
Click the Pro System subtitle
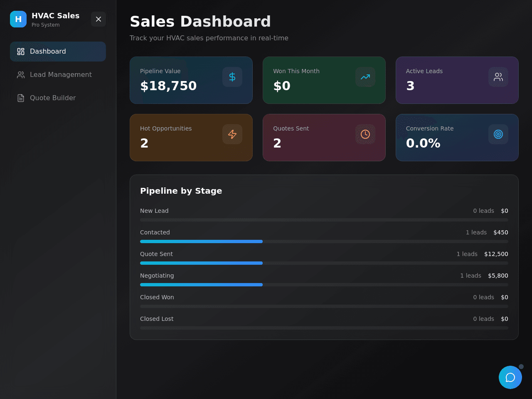click(x=46, y=25)
